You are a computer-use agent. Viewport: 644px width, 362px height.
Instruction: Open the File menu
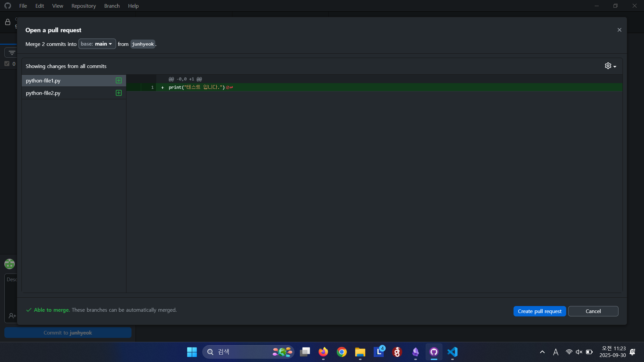[x=23, y=6]
